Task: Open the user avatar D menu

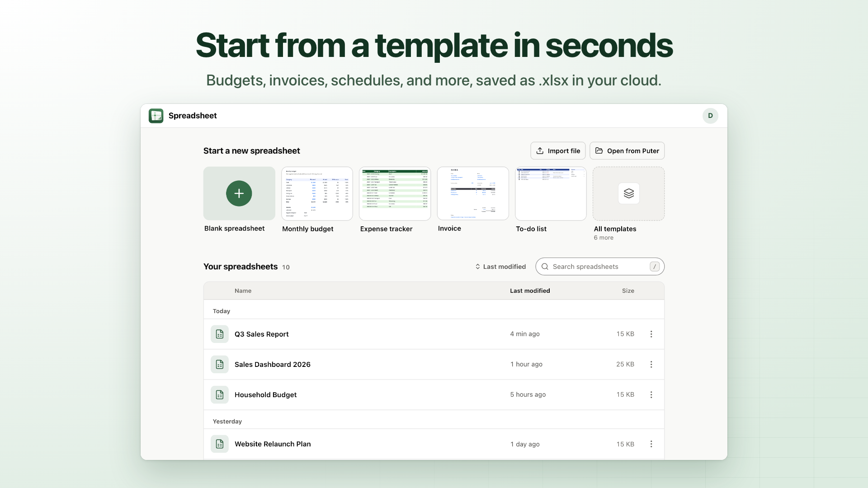Action: (x=710, y=116)
